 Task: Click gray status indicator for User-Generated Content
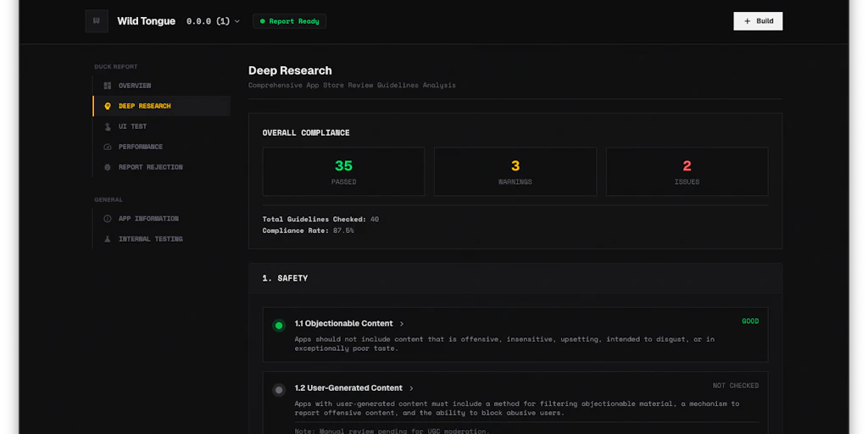(279, 390)
